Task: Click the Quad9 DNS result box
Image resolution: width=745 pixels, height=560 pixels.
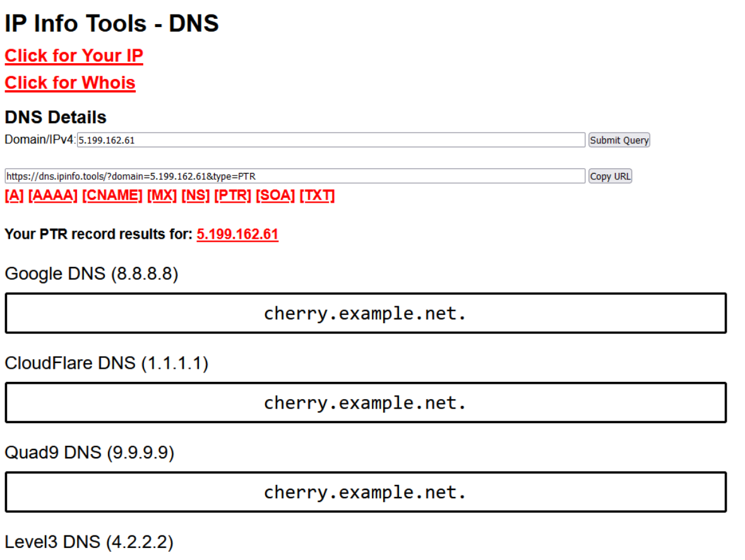Action: [366, 492]
